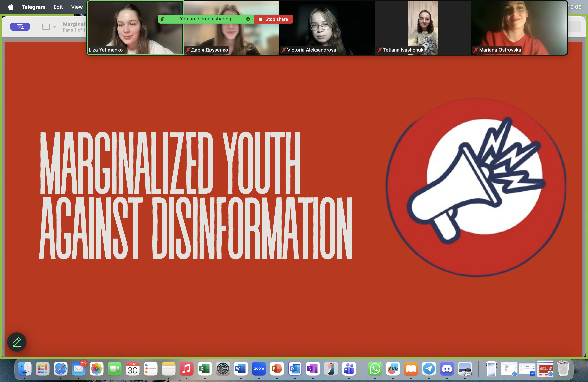Click the green shield security icon
The image size is (588, 382).
[x=248, y=19]
